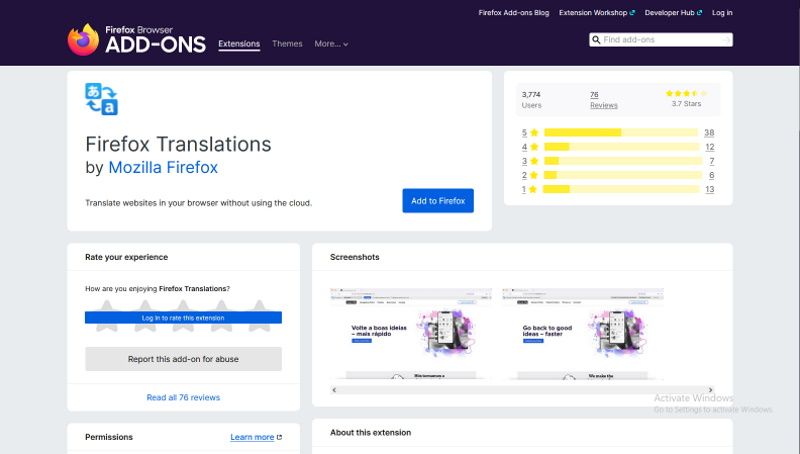Open the 76 Reviews link

pos(604,100)
